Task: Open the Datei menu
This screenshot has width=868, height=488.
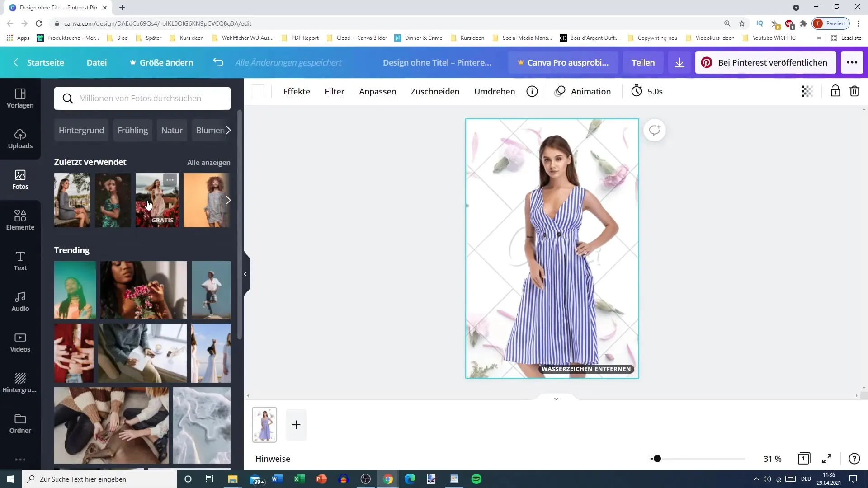Action: coord(97,62)
